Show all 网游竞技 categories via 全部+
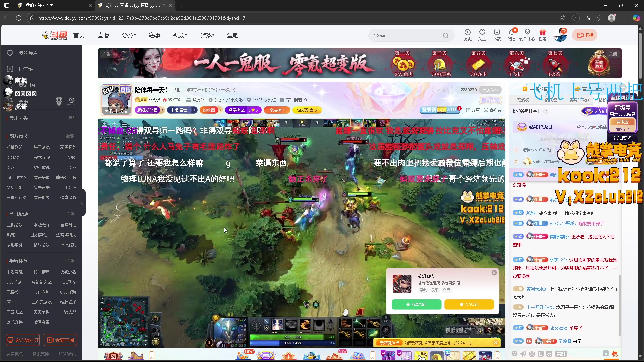Screen dimensions: 644x362 click(71, 136)
